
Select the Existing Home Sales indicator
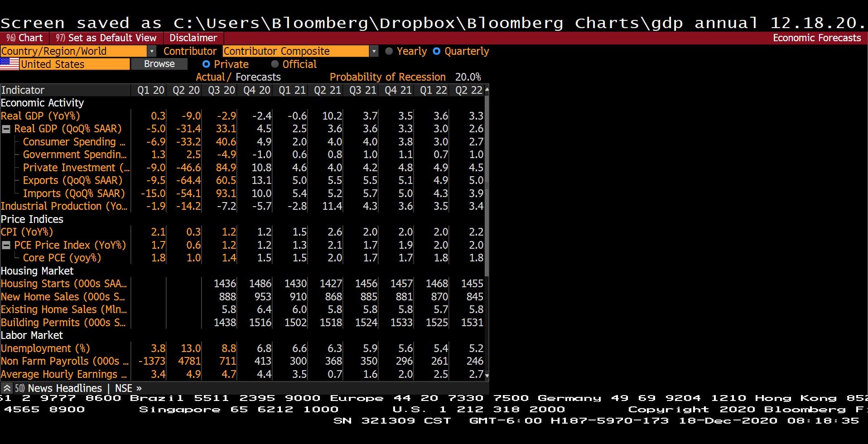[x=64, y=309]
